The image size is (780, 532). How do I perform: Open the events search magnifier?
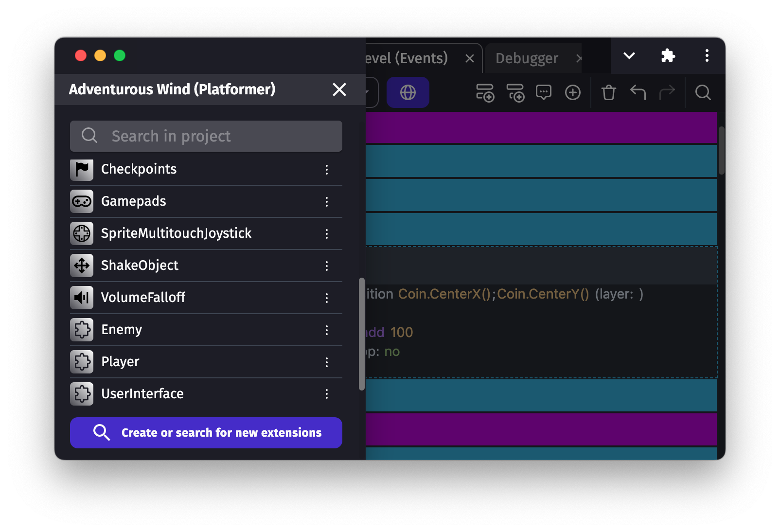click(x=703, y=92)
